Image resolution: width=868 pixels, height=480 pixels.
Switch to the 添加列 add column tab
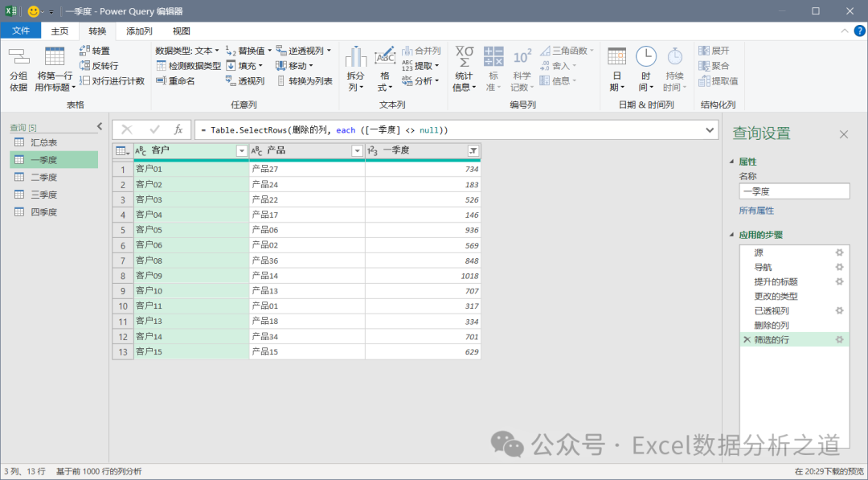pos(139,31)
